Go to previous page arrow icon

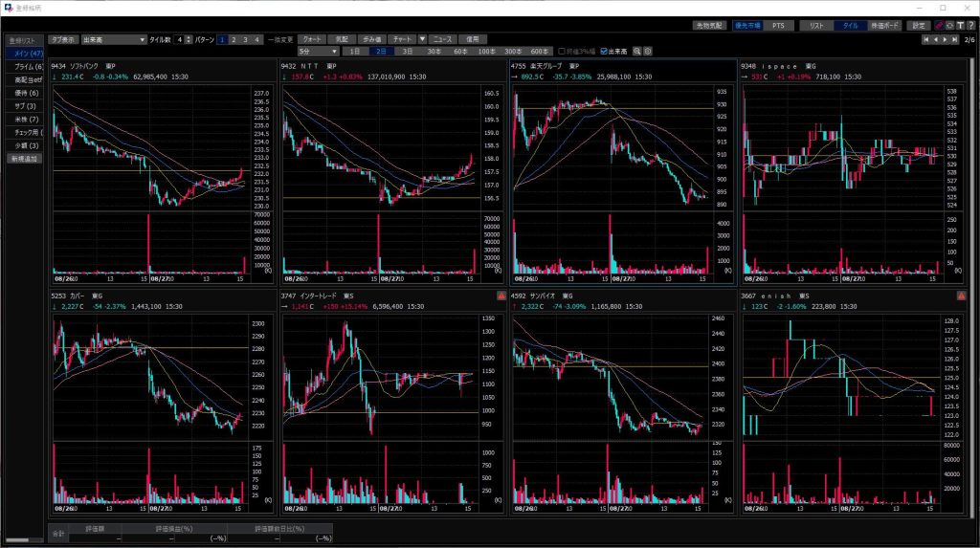[935, 40]
